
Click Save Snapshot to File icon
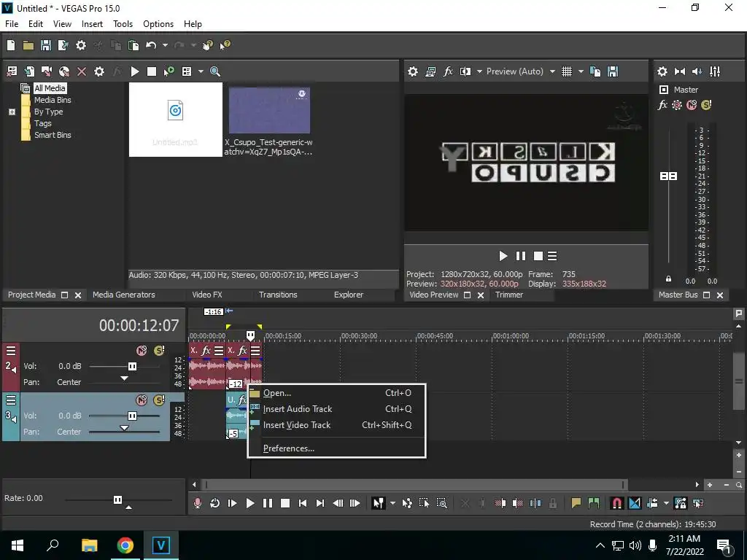tap(613, 71)
